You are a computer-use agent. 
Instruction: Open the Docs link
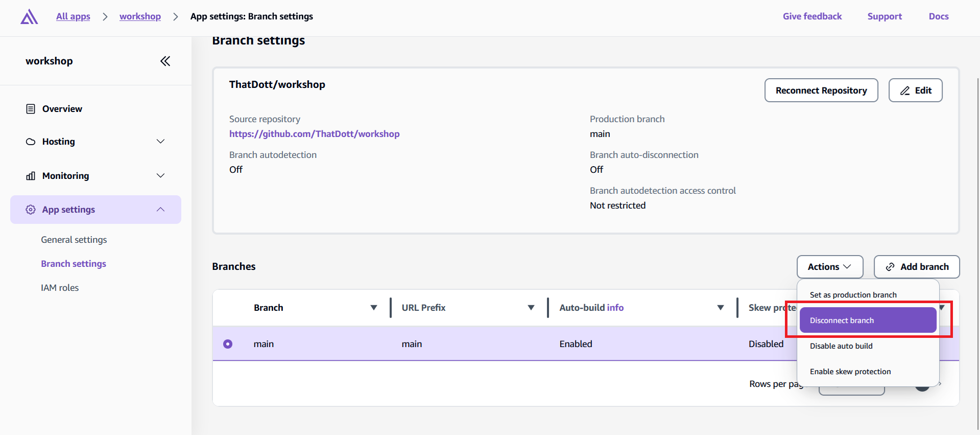click(x=939, y=16)
